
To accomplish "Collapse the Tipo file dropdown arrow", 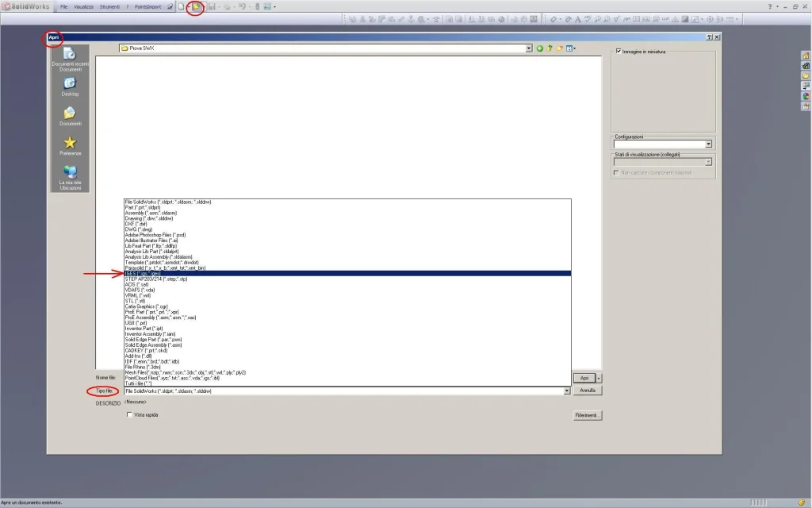I will click(567, 391).
